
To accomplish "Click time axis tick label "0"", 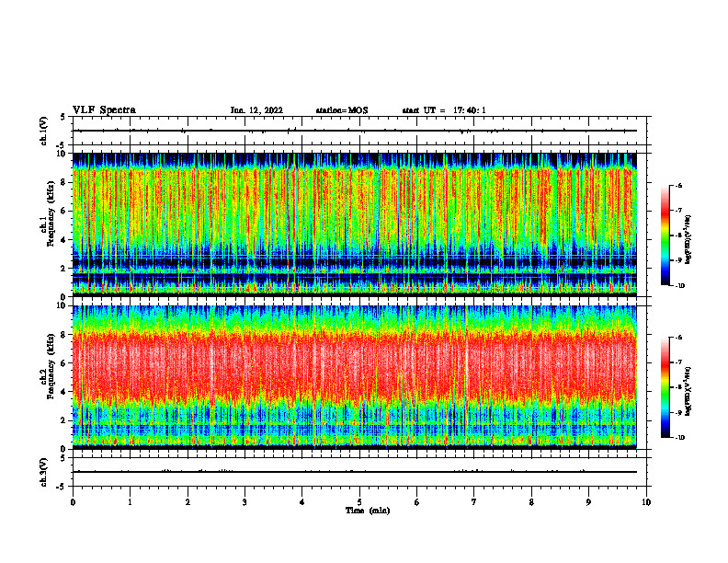I will click(73, 502).
